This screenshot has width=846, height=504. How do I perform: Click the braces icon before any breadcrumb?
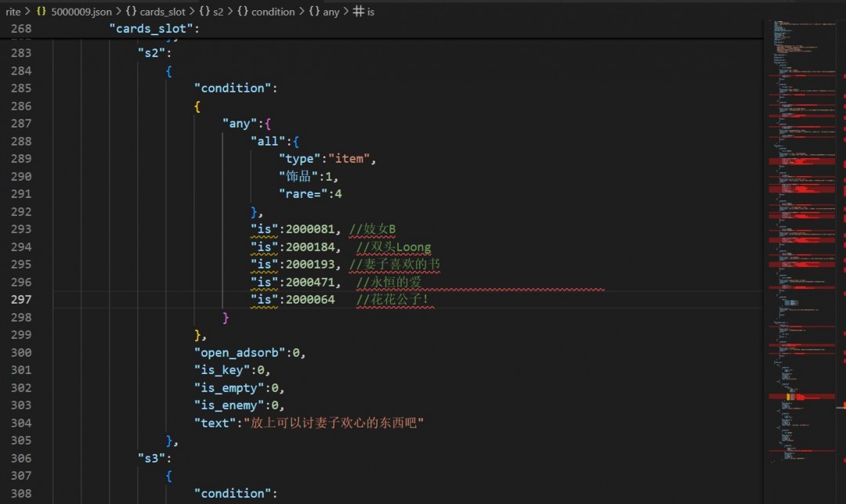coord(313,12)
